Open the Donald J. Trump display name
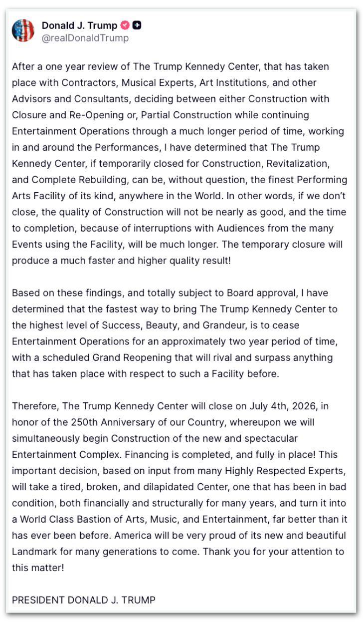364x622 pixels. point(79,25)
